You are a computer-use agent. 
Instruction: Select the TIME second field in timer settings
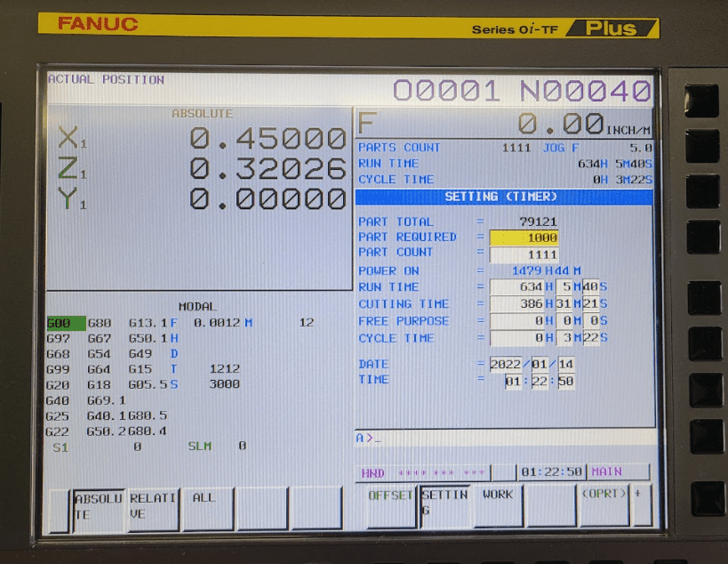tap(566, 382)
